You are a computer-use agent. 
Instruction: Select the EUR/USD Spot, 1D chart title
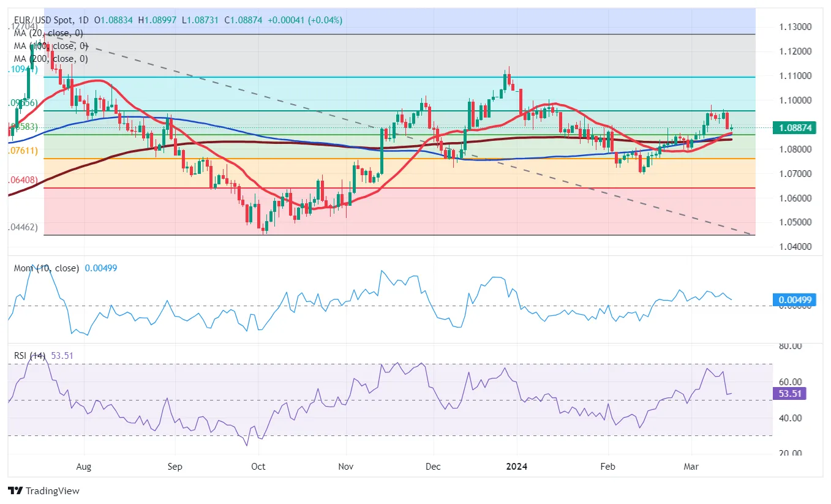pos(51,20)
